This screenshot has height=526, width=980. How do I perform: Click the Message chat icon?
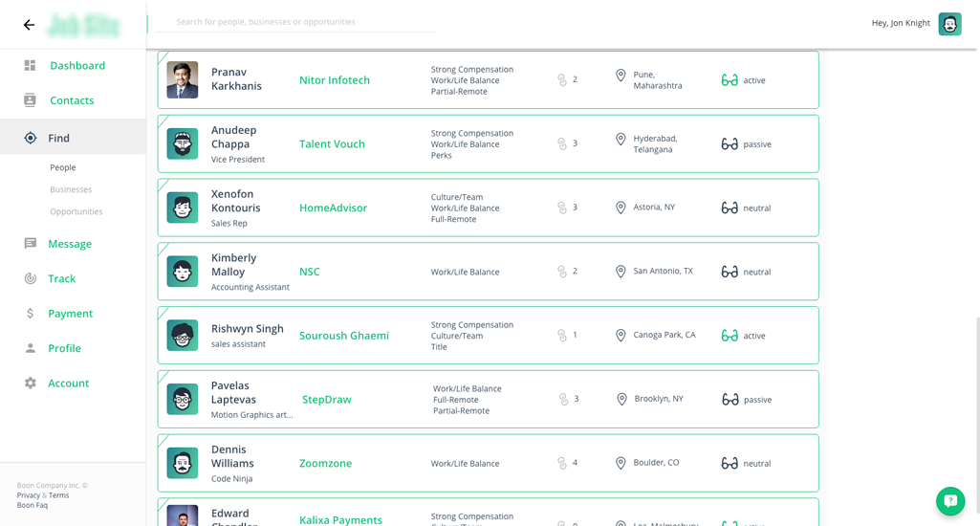(x=30, y=244)
